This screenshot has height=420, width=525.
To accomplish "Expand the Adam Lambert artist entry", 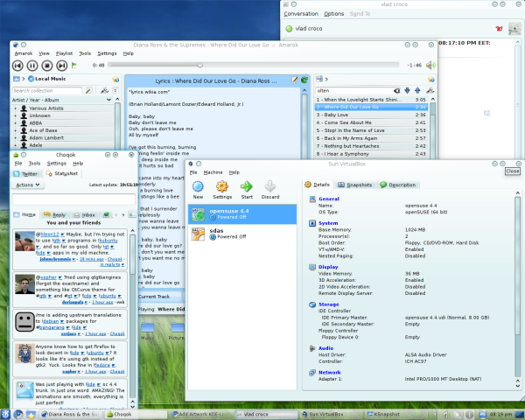I will coord(16,137).
